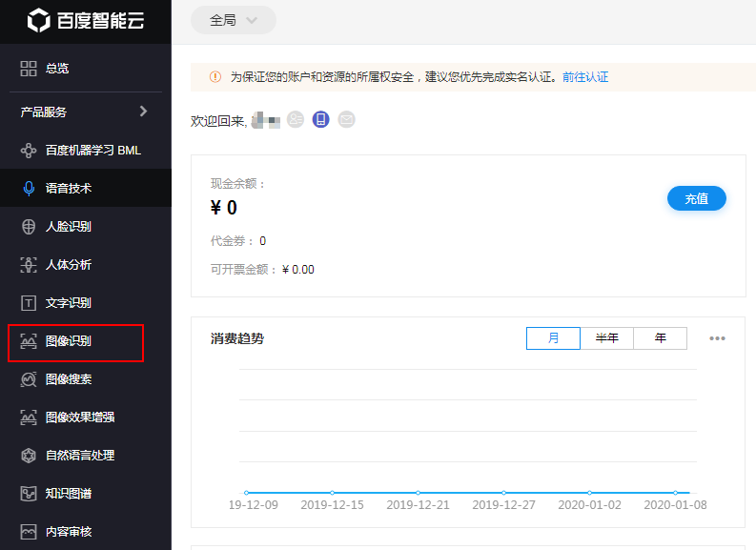Screen dimensions: 756x550
Task: Click the 内容审核 icon
Action: tap(29, 532)
